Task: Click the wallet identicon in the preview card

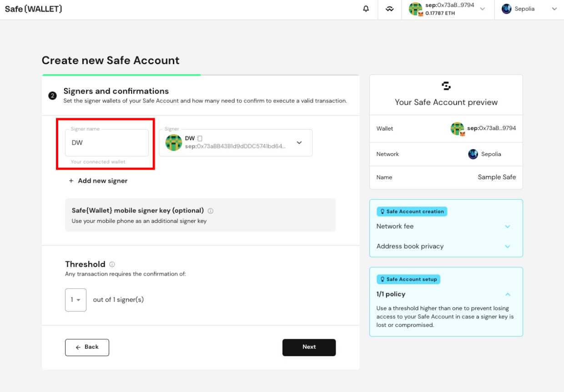Action: (x=457, y=129)
